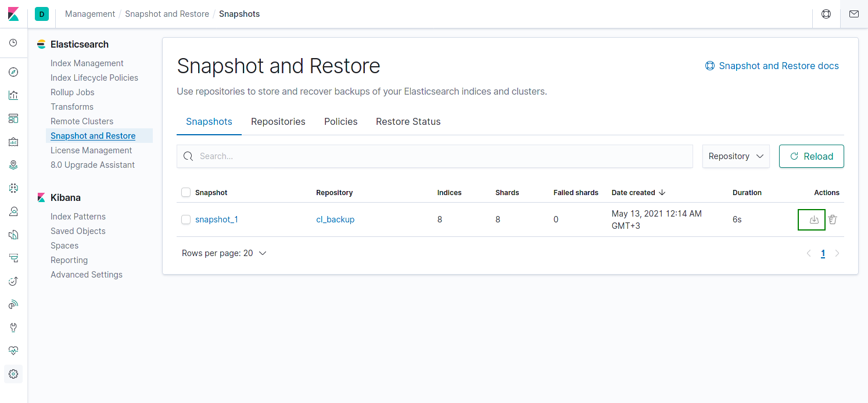Tick the snapshot_1 row checkbox
The width and height of the screenshot is (868, 403).
click(x=186, y=220)
